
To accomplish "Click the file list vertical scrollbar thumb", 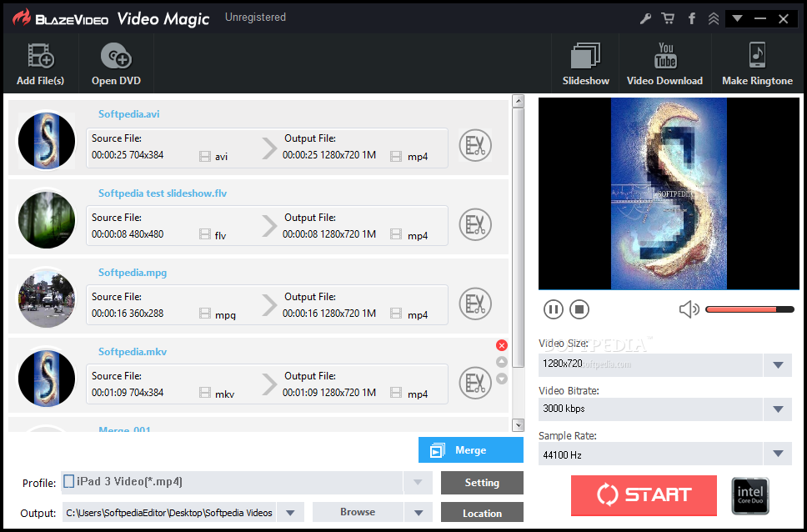I will pyautogui.click(x=519, y=237).
